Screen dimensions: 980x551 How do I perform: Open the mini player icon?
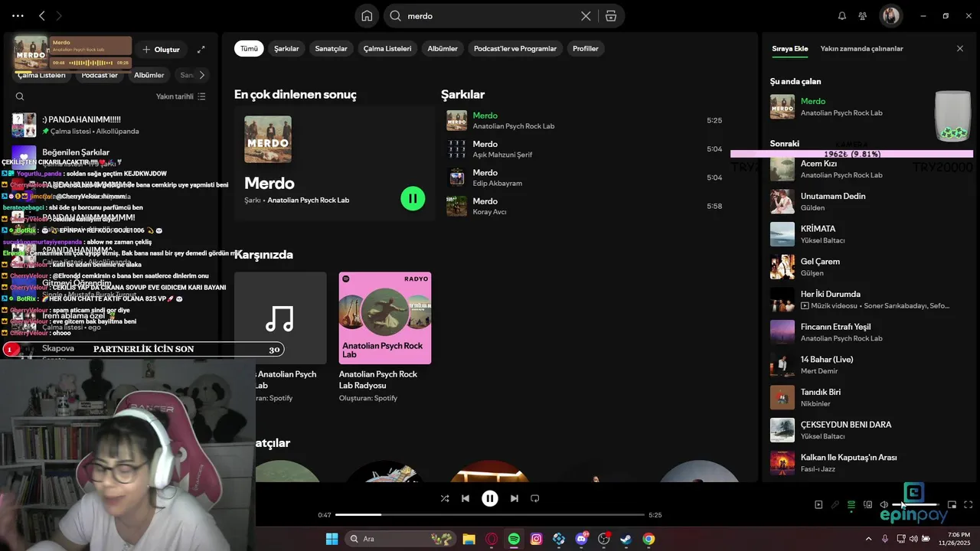pyautogui.click(x=952, y=504)
